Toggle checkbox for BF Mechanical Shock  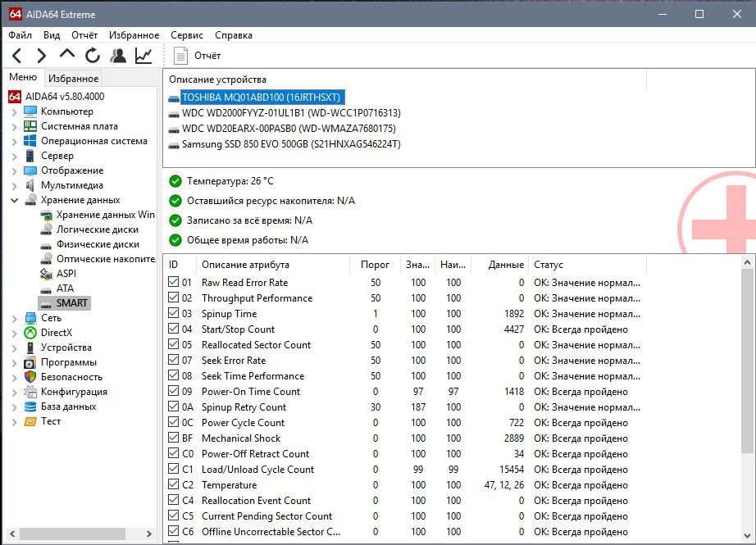[174, 438]
